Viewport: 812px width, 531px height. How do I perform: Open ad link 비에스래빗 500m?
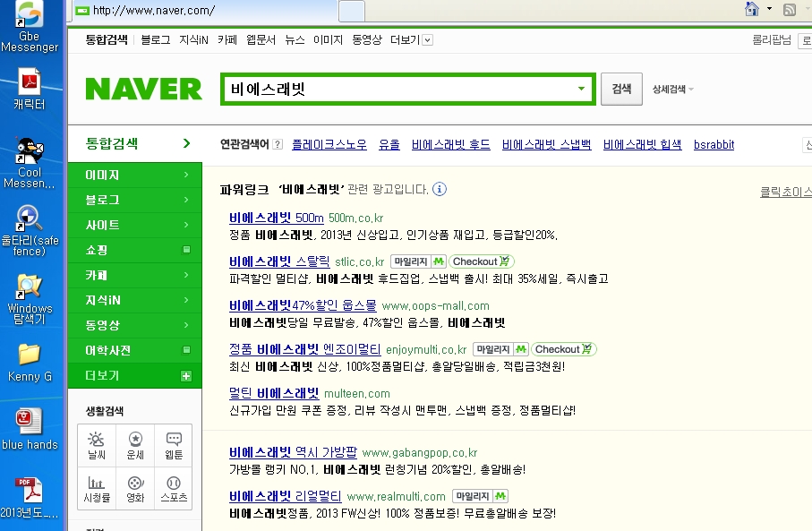276,218
